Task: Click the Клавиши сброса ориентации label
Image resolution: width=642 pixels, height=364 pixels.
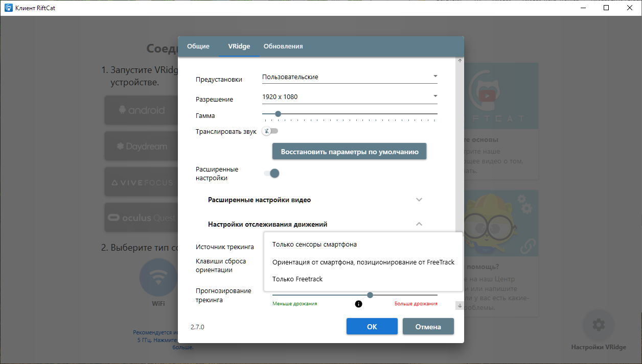Action: 221,266
